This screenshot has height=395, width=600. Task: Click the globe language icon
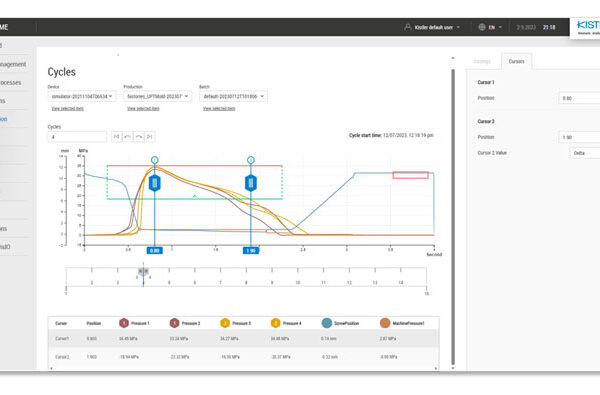click(482, 27)
